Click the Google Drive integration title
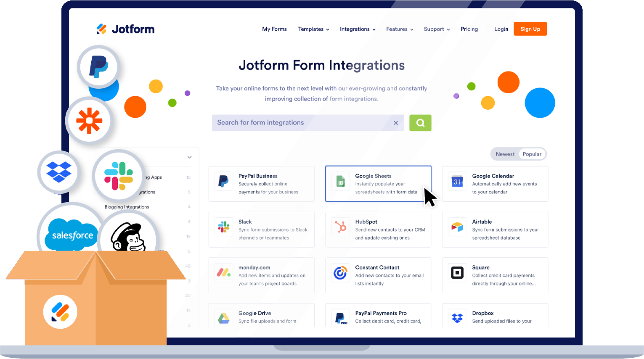 pyautogui.click(x=254, y=314)
